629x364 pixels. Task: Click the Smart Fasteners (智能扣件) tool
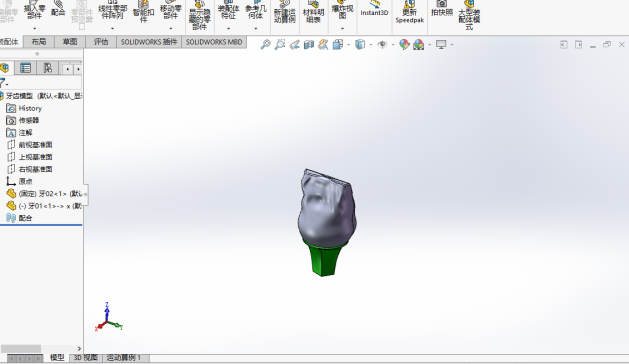click(x=143, y=12)
